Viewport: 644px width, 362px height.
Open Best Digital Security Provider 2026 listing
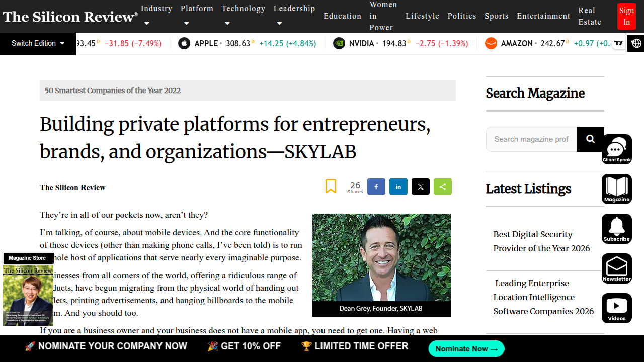coord(541,241)
